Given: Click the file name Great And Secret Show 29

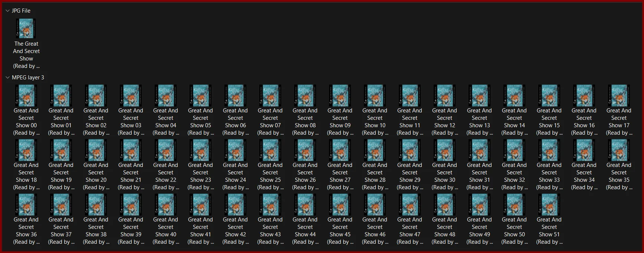Looking at the screenshot, I should click(410, 176).
